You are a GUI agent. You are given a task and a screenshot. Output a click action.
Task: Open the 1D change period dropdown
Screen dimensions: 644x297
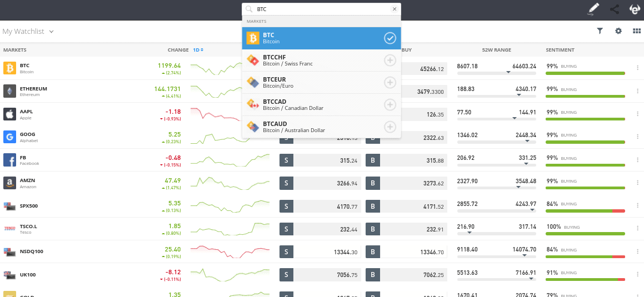(198, 50)
